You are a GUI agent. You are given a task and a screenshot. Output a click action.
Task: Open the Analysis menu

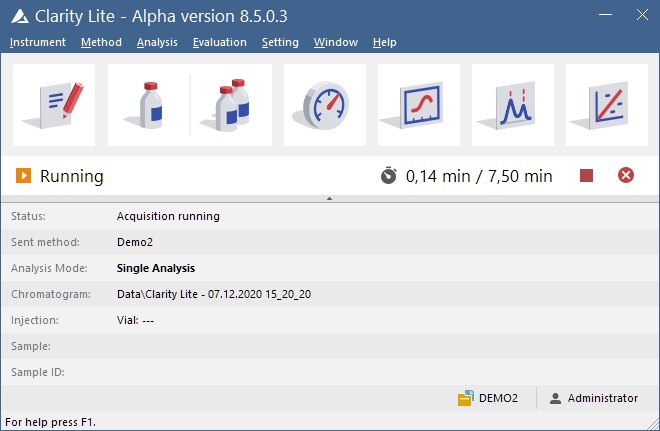click(157, 42)
